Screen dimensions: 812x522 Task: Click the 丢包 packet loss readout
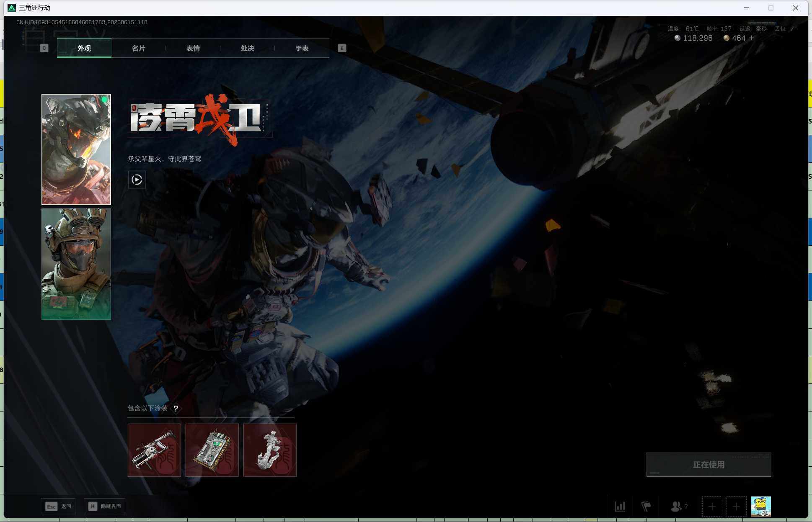pyautogui.click(x=785, y=29)
